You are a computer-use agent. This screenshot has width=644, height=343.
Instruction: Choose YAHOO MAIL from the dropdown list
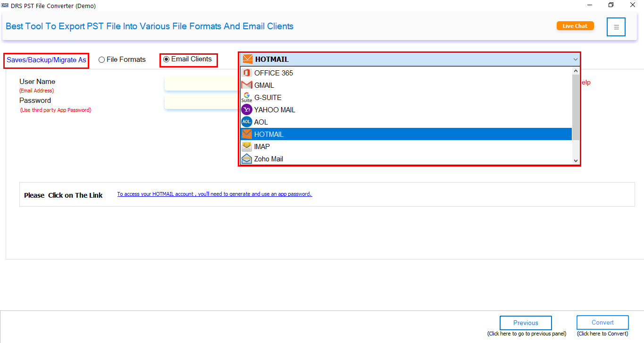[406, 109]
